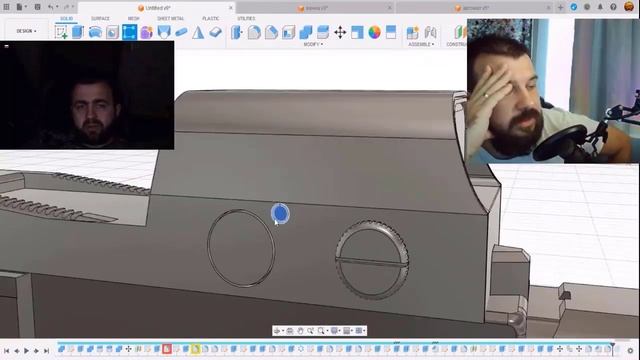Select the cone-shaped tool icon

pos(198,32)
